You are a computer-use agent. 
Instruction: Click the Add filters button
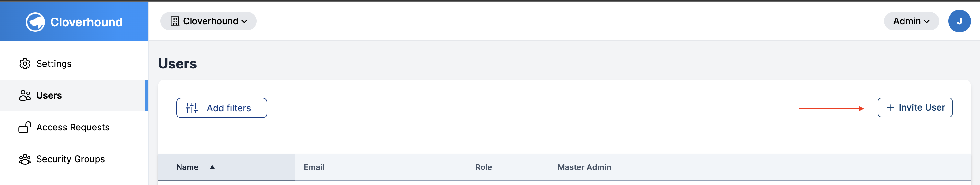[222, 108]
